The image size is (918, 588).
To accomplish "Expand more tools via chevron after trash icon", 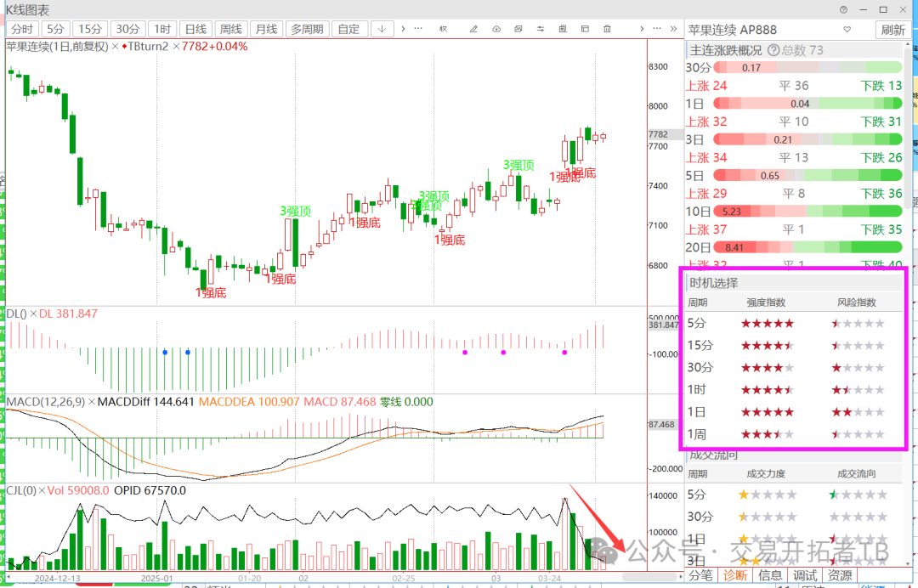I will 642,29.
